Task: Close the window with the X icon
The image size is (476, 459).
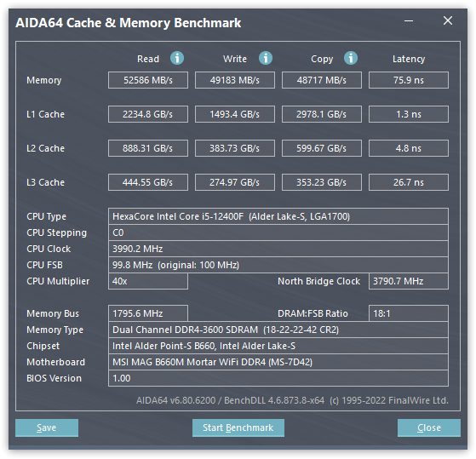Action: 448,20
